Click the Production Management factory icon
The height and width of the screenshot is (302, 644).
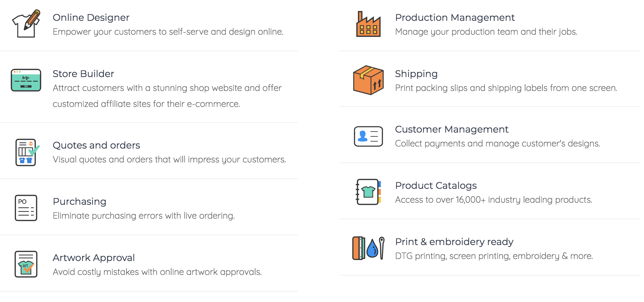coord(368,24)
